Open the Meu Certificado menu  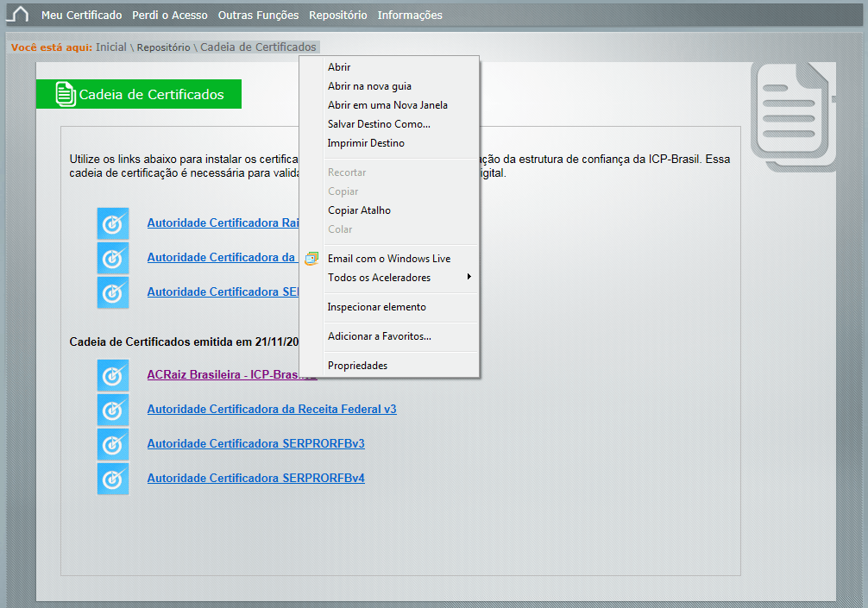point(81,16)
